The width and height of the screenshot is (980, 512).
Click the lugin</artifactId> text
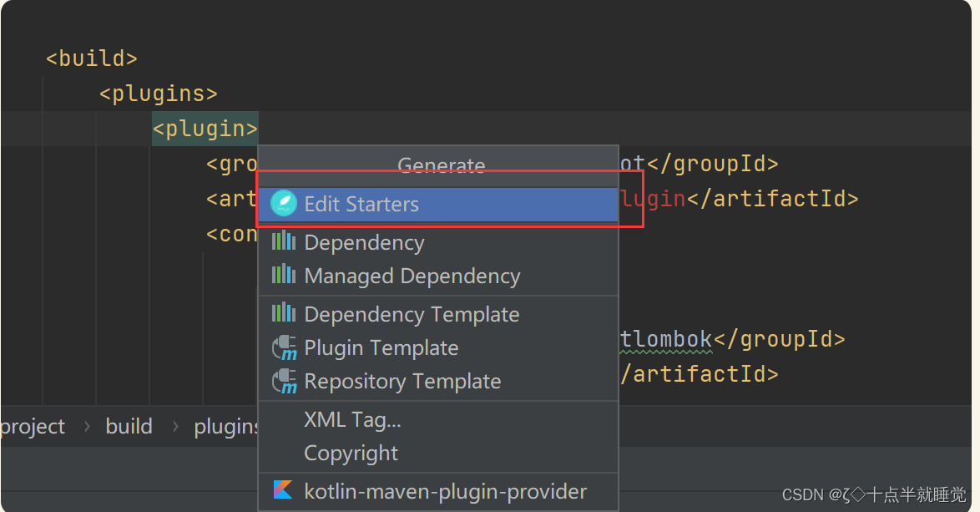[x=740, y=199]
